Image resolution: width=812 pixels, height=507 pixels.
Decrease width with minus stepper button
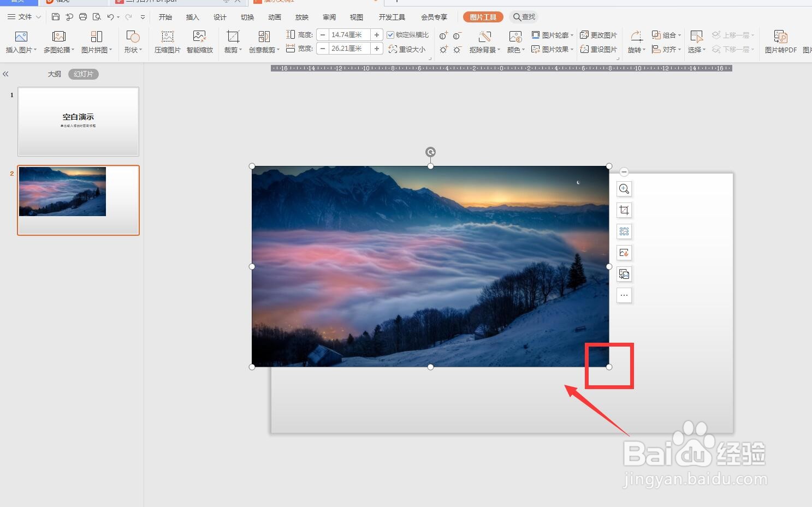pos(323,49)
